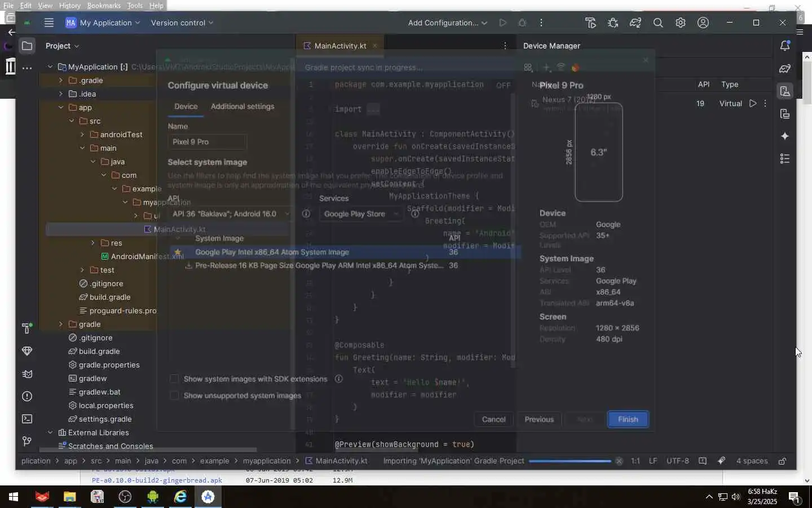Open Running Devices icon on right sidebar

coord(785,113)
